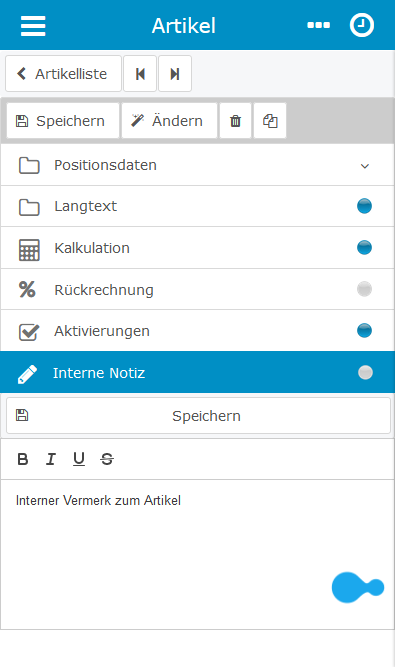
Task: Open the hamburger menu
Action: [33, 26]
